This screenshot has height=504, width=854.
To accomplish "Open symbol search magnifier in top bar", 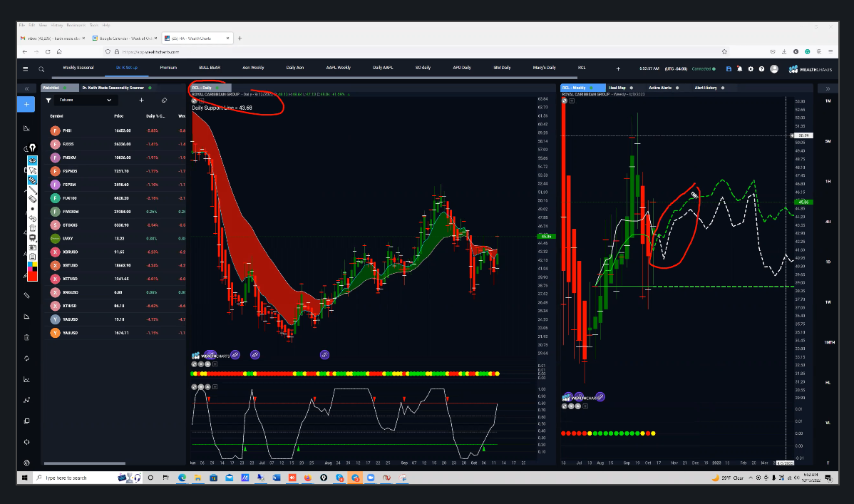I will pyautogui.click(x=41, y=69).
